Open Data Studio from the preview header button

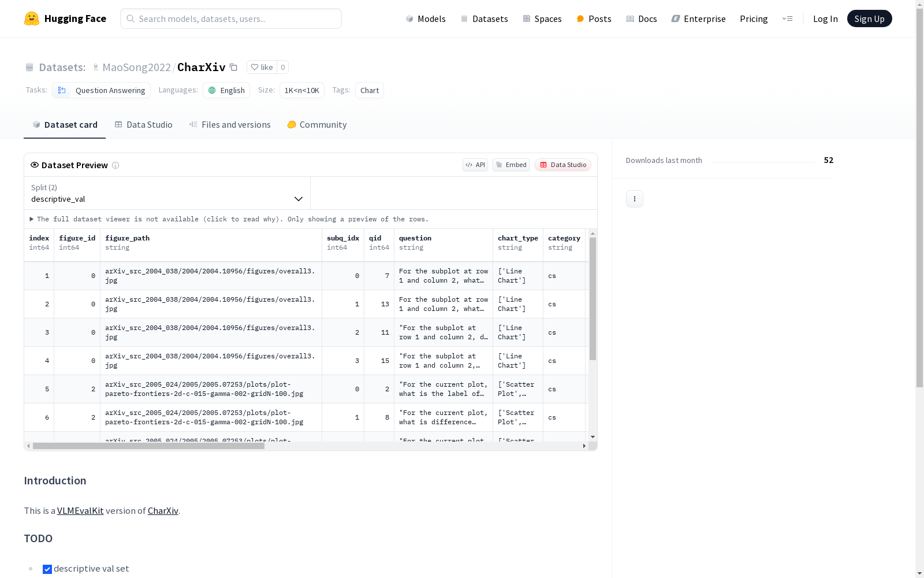click(563, 165)
